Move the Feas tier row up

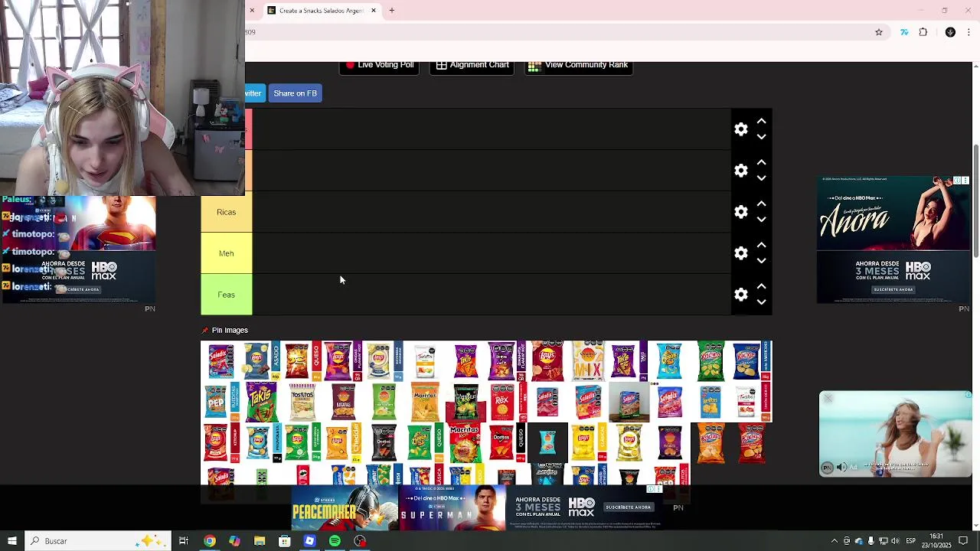[x=761, y=287]
